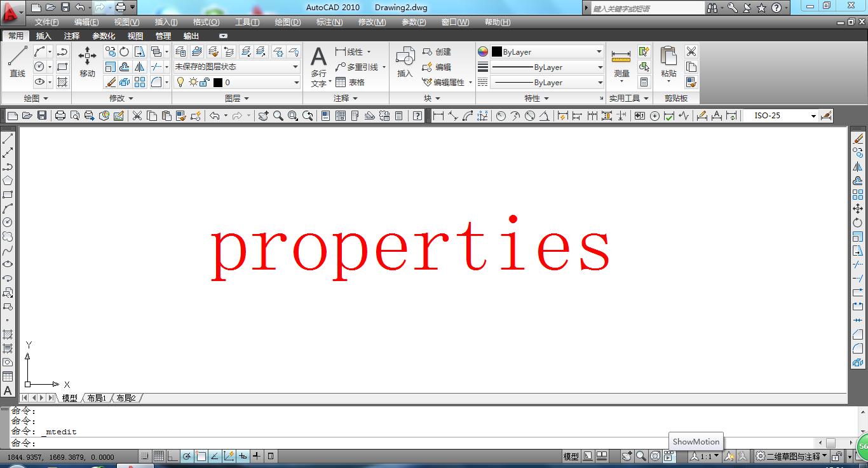Open the Multiline Text tool
The image size is (868, 468).
319,67
